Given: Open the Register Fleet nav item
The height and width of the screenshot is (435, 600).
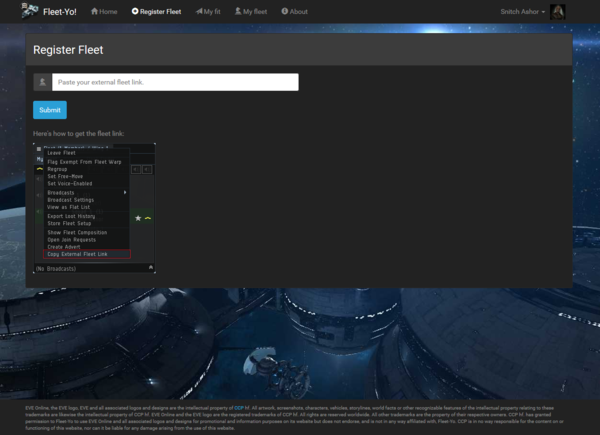Looking at the screenshot, I should (x=156, y=11).
